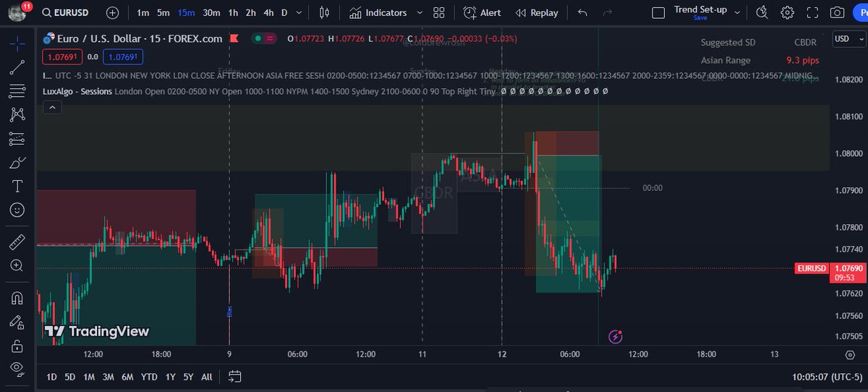
Task: Open the Fibonacci retracement tools
Action: (17, 90)
